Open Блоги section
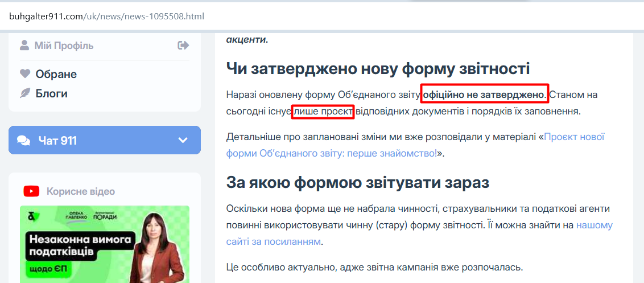This screenshot has height=283, width=644. (52, 93)
